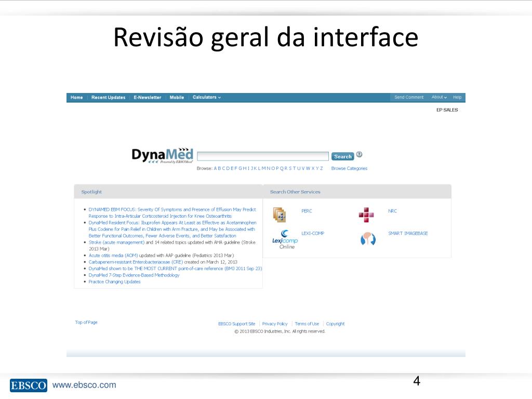The image size is (532, 399).
Task: Open the NRC red cross icon
Action: 366,215
